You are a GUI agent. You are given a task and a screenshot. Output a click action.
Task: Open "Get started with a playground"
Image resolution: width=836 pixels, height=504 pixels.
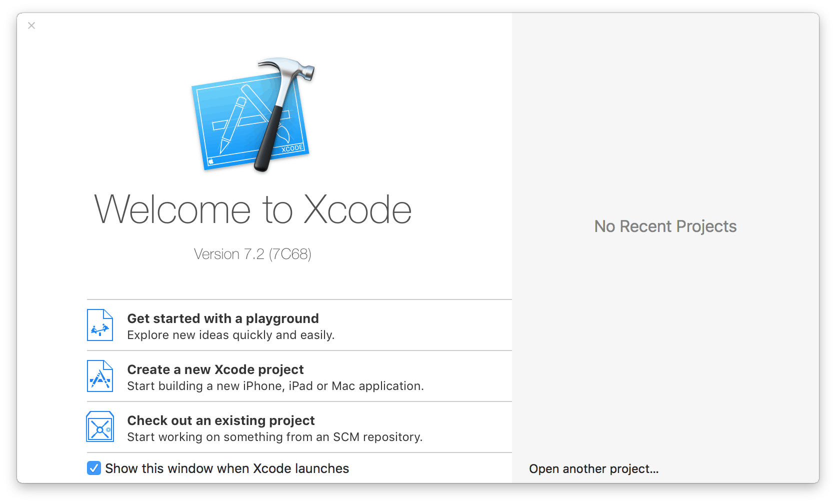pyautogui.click(x=223, y=318)
